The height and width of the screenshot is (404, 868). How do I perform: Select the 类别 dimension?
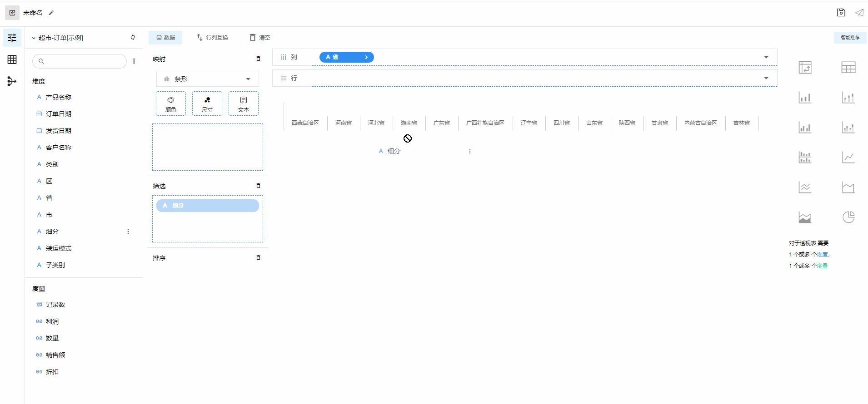[x=52, y=164]
